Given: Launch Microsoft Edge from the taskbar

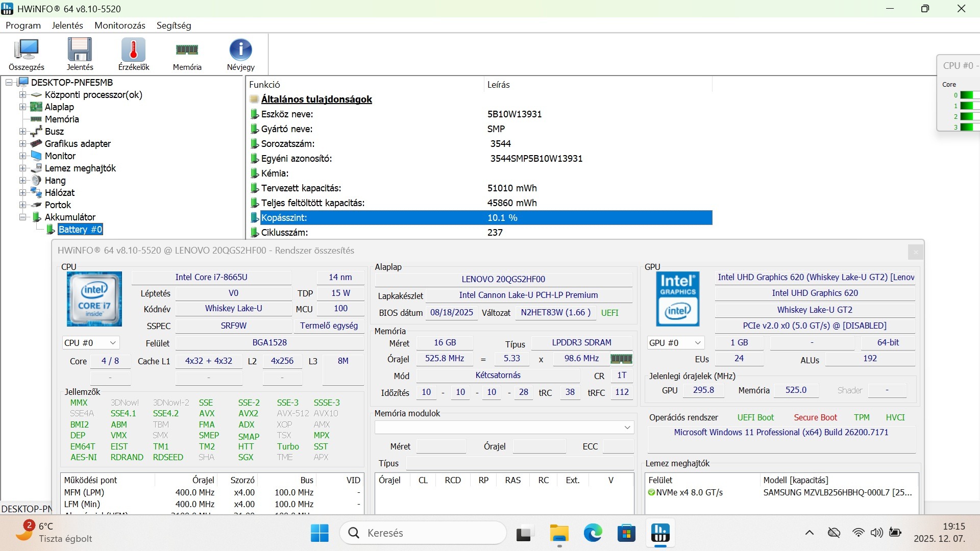Looking at the screenshot, I should coord(593,533).
